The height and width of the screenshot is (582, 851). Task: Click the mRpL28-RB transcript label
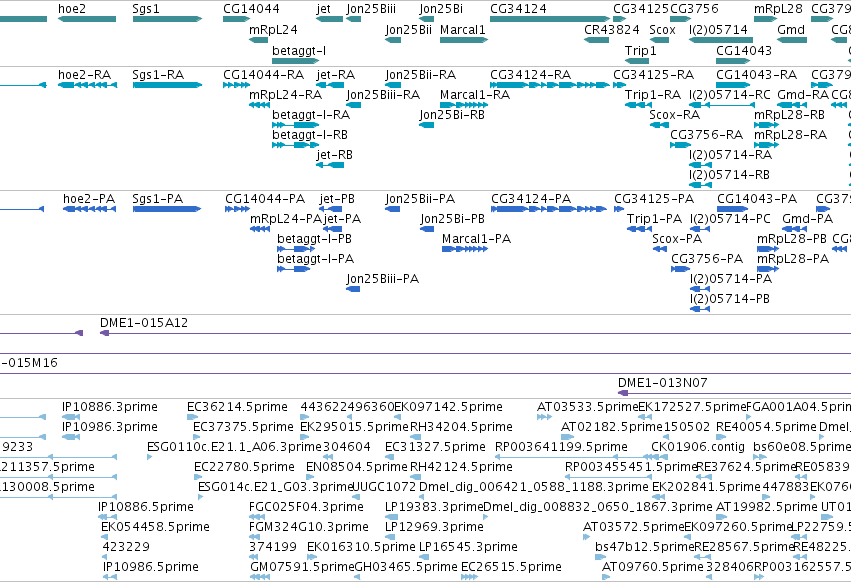click(789, 115)
